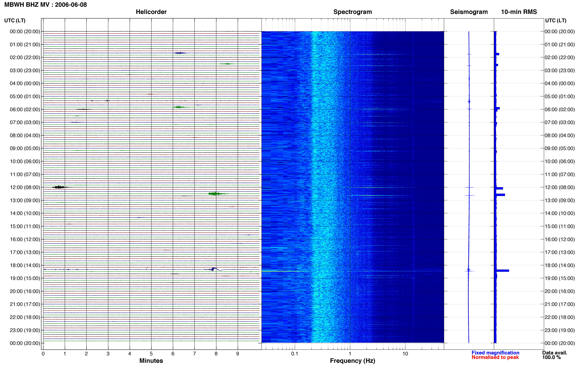
Task: Click the title 'MBWH BHZ MV : 2006-06-08'
Action: [x=45, y=5]
